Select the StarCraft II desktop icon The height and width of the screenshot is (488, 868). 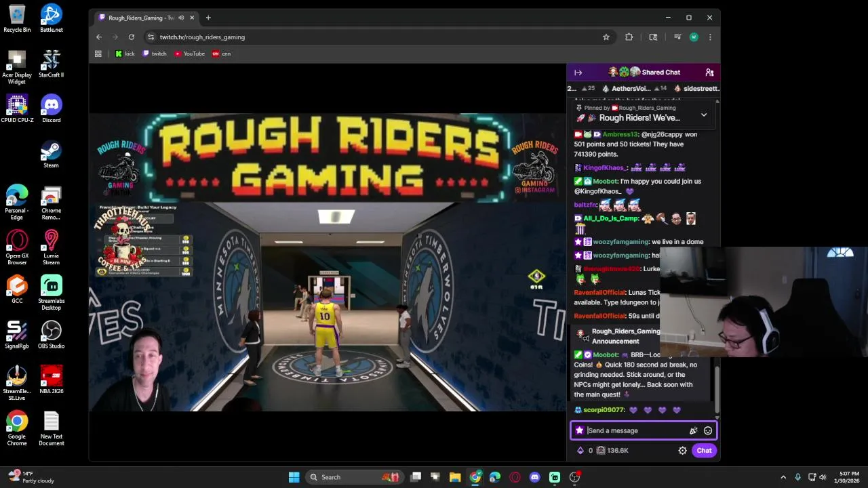pyautogui.click(x=52, y=64)
